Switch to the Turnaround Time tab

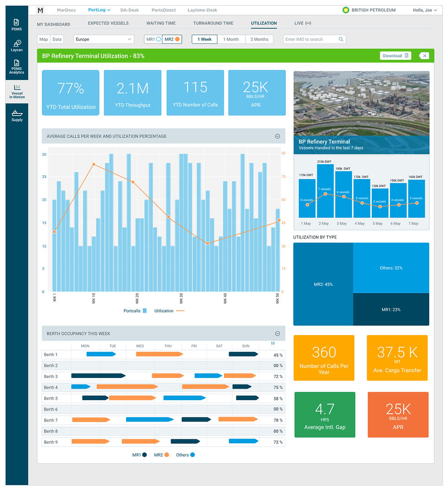coord(213,23)
